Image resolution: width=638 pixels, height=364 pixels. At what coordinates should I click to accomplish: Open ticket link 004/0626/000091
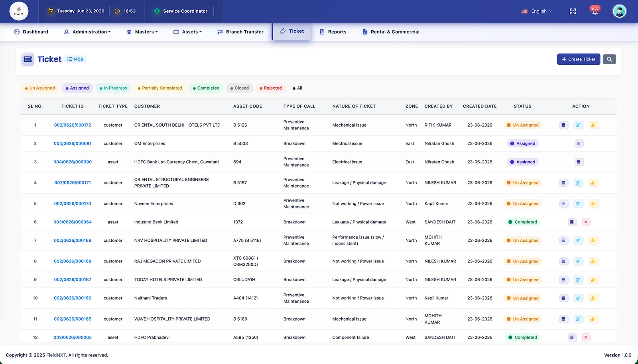pyautogui.click(x=73, y=143)
